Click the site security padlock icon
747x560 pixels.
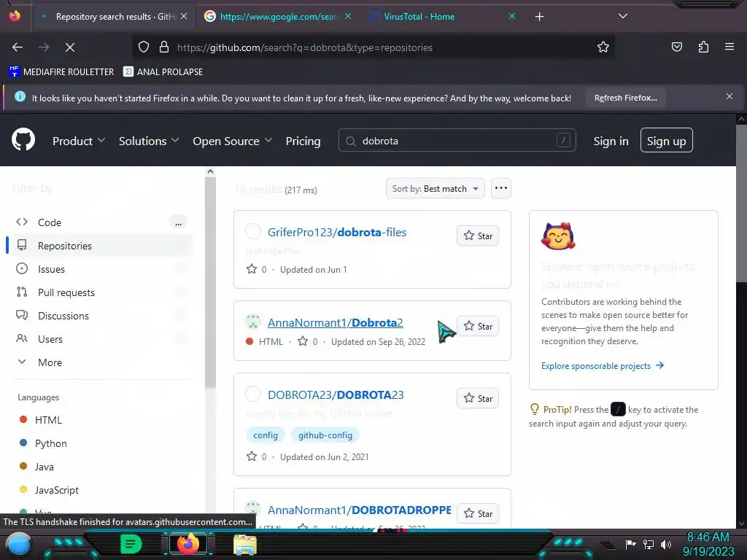click(164, 47)
